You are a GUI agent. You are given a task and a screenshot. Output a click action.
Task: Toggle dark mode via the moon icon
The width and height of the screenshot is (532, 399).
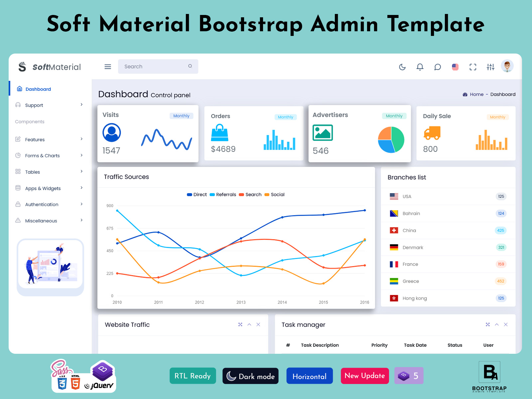402,67
